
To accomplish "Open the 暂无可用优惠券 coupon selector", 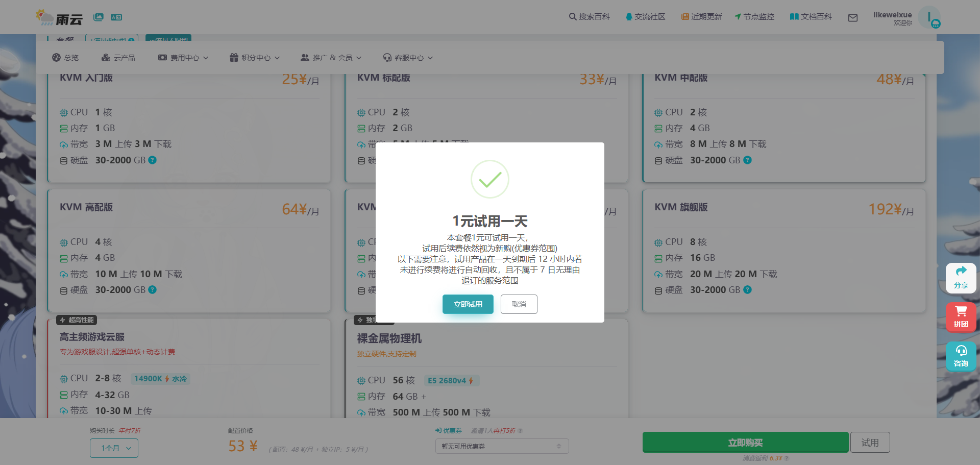I will point(501,446).
